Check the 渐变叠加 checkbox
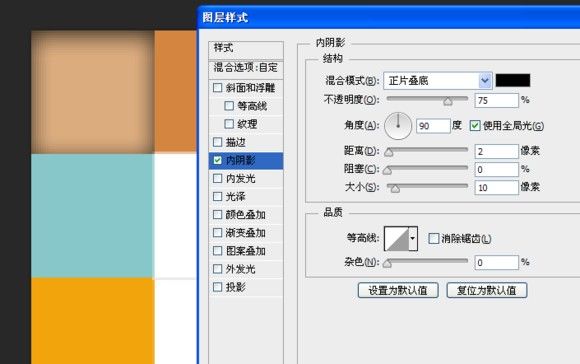Viewport: 580px width, 364px height. click(218, 233)
